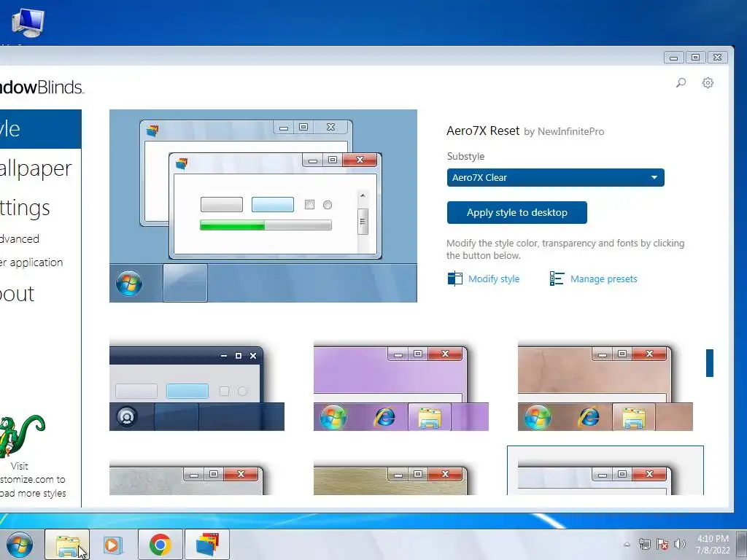Open the Advanced settings sub-item

pyautogui.click(x=20, y=239)
